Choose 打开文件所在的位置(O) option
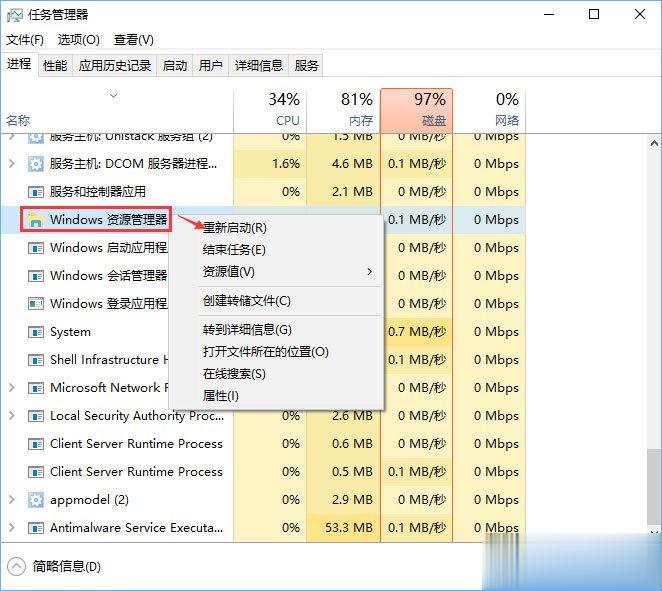The width and height of the screenshot is (662, 591). coord(266,352)
